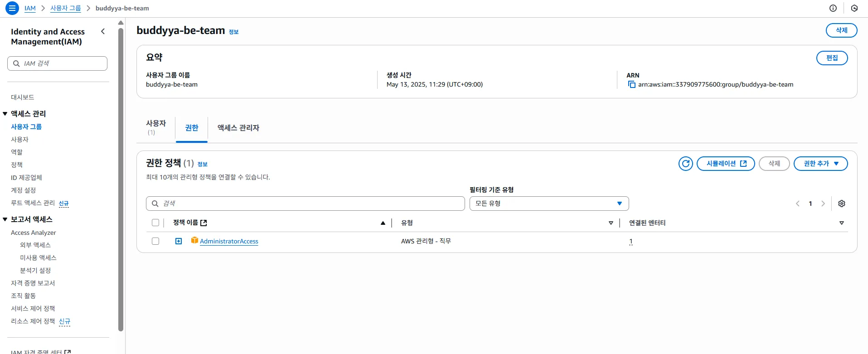Open 서비스 제어 정책 in the sidebar

(x=33, y=309)
